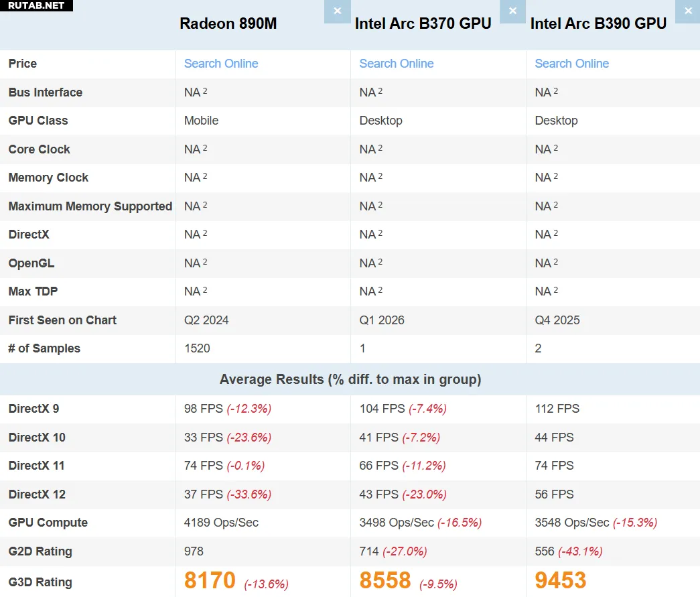Remove Radeon 890M column with its X icon
This screenshot has height=597, width=700.
(x=337, y=11)
